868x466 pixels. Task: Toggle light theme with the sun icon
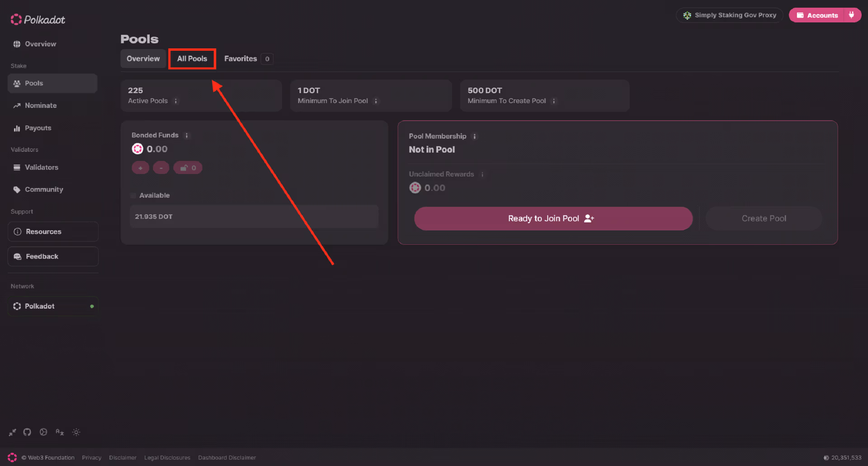click(76, 432)
